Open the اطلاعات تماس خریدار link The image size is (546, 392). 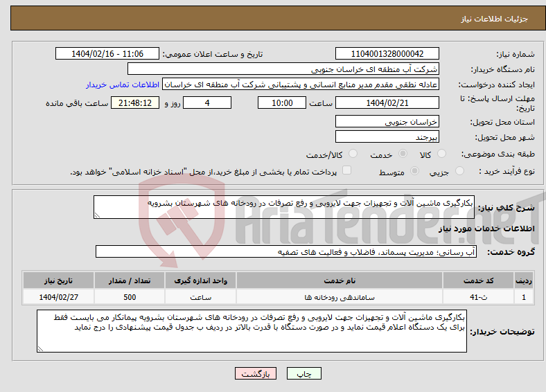point(123,84)
